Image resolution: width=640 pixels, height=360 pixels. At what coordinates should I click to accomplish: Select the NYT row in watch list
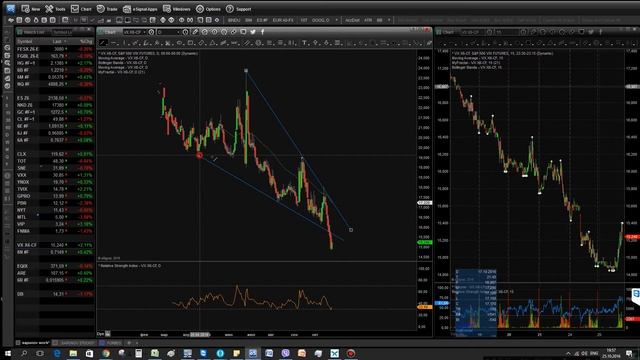point(55,210)
